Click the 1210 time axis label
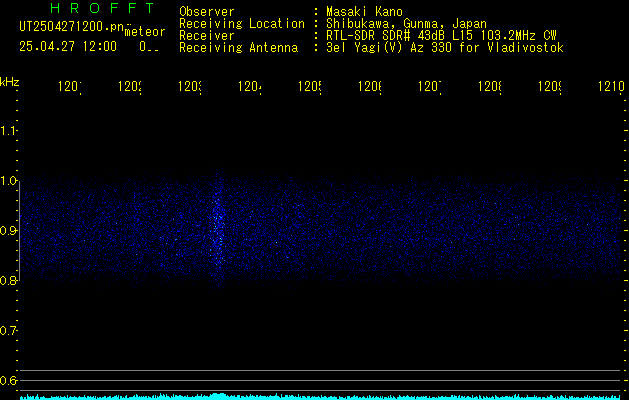 [x=611, y=86]
